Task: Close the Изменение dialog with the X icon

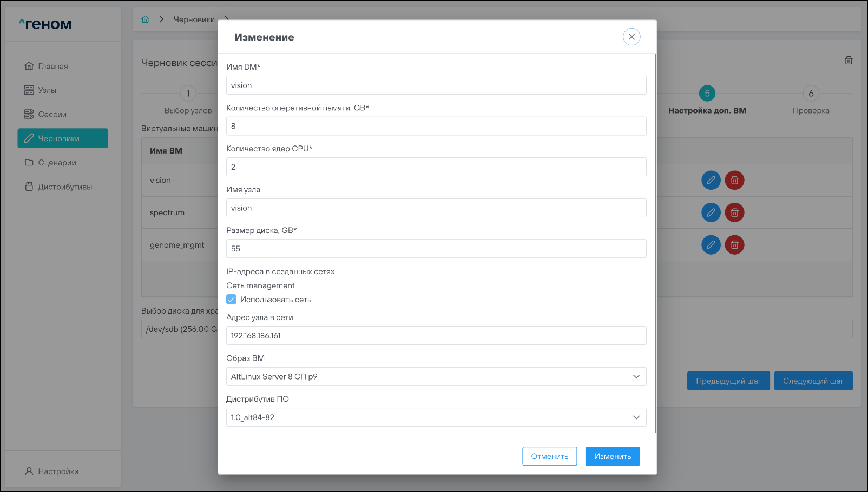Action: (x=632, y=37)
